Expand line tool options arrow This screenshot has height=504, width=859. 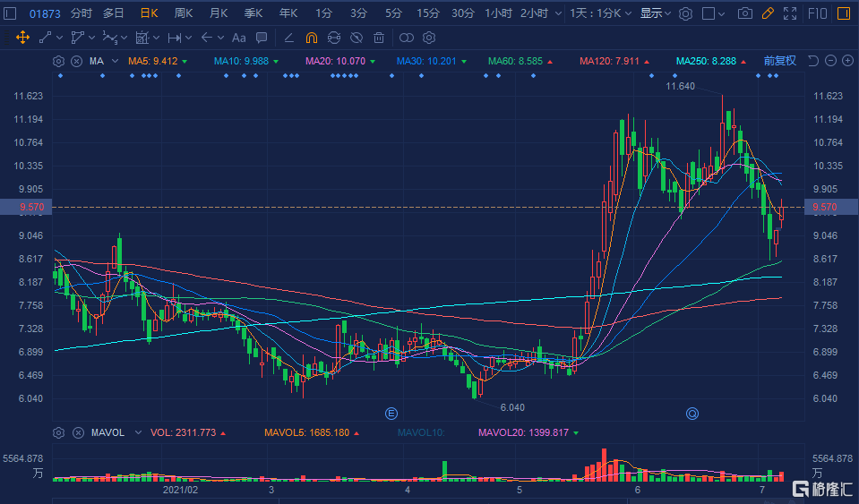coord(59,38)
